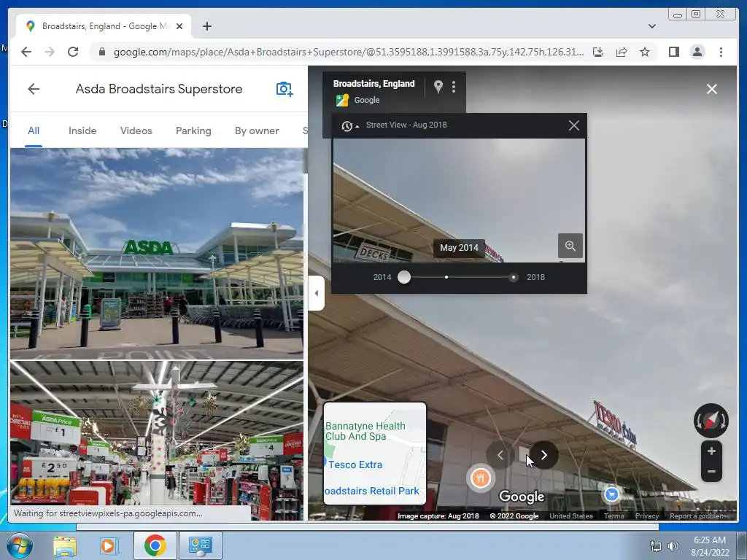Open the Chrome profile avatar
Screen dimensions: 747x560
pos(697,52)
